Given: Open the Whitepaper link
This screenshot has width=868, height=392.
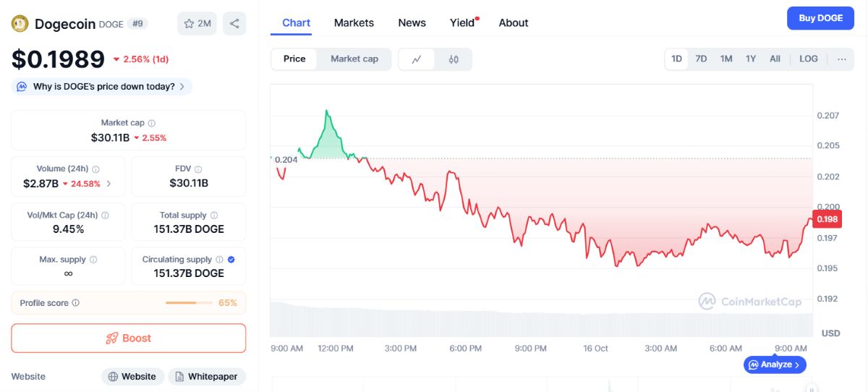Looking at the screenshot, I should (x=207, y=377).
